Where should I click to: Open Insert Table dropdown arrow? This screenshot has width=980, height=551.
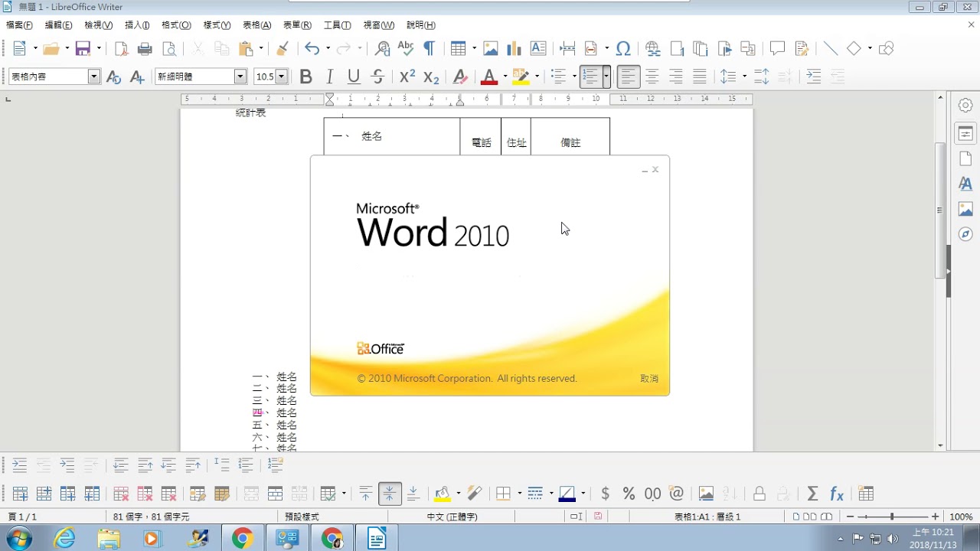tap(474, 49)
